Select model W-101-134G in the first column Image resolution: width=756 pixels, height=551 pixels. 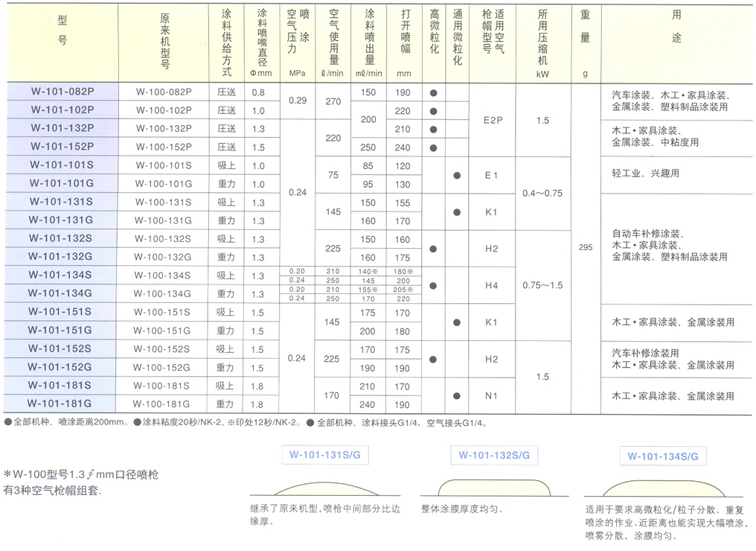60,293
